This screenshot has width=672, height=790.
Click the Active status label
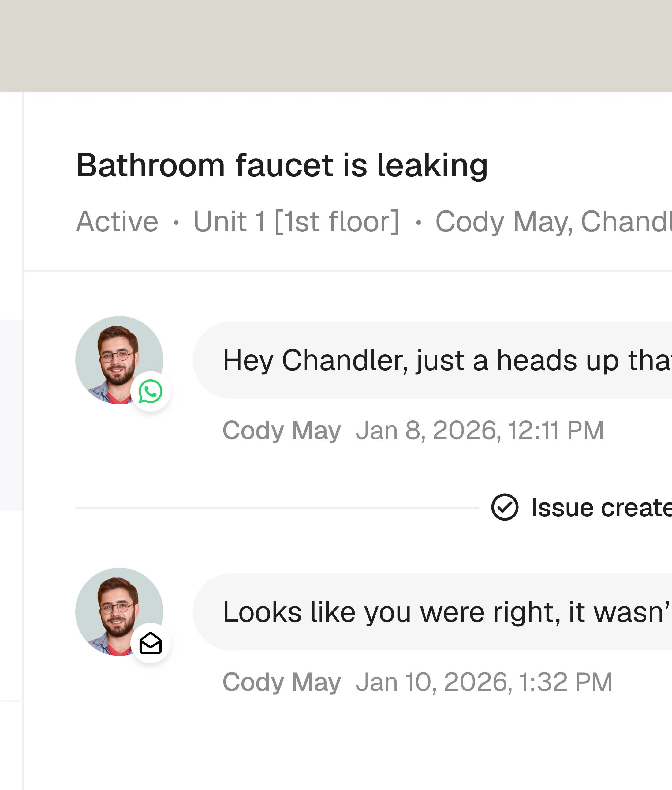(117, 221)
